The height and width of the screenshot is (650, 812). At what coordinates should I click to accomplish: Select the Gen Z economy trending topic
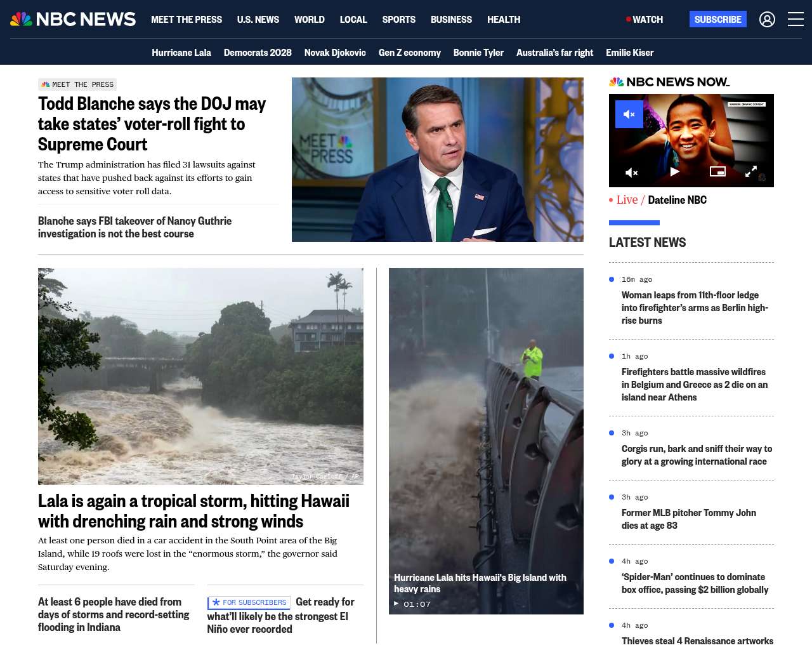410,53
